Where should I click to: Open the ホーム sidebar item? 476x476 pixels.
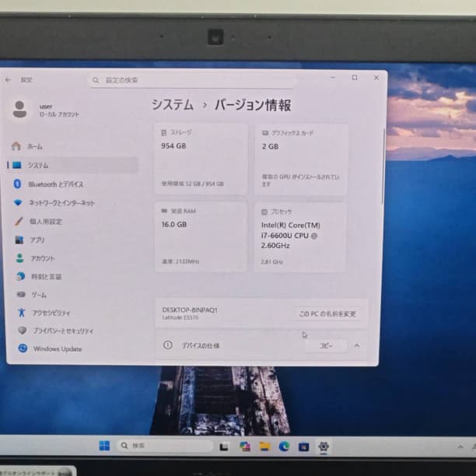pyautogui.click(x=72, y=147)
